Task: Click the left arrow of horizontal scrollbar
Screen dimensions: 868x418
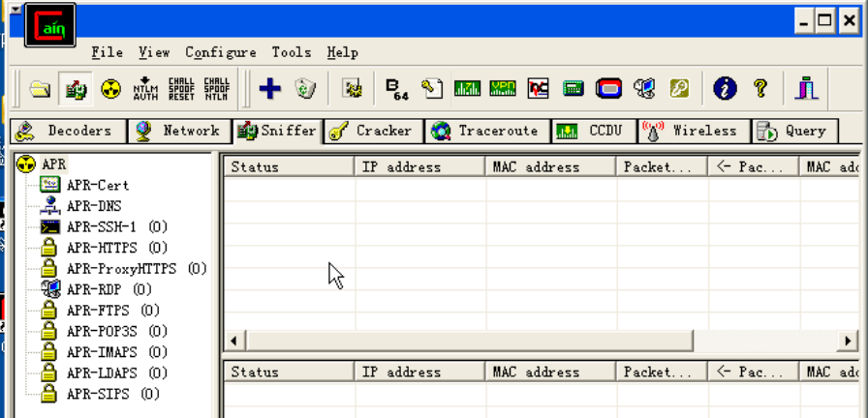Action: click(x=233, y=341)
